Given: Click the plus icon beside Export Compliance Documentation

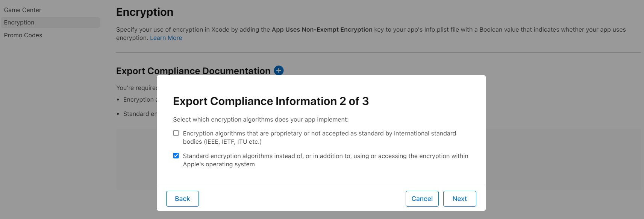Looking at the screenshot, I should 279,70.
